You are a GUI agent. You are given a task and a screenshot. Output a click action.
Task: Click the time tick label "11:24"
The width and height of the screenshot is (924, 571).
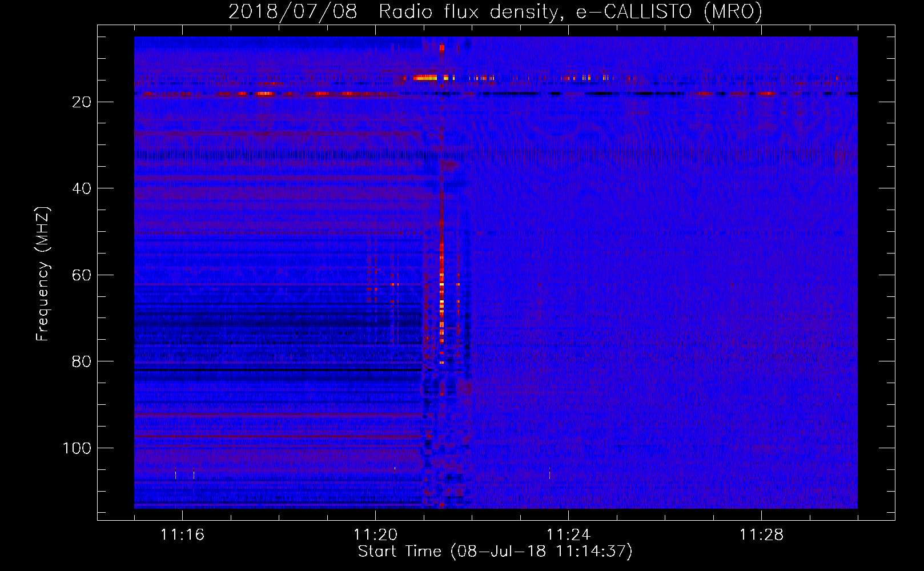[568, 535]
